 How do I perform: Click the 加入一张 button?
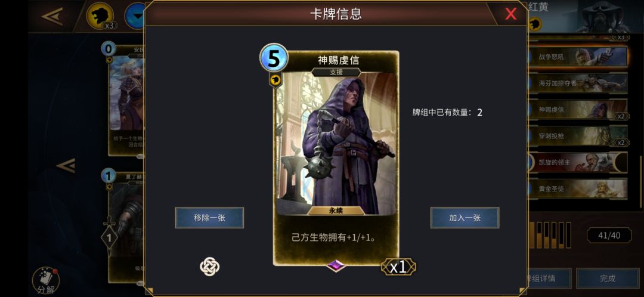(x=465, y=218)
